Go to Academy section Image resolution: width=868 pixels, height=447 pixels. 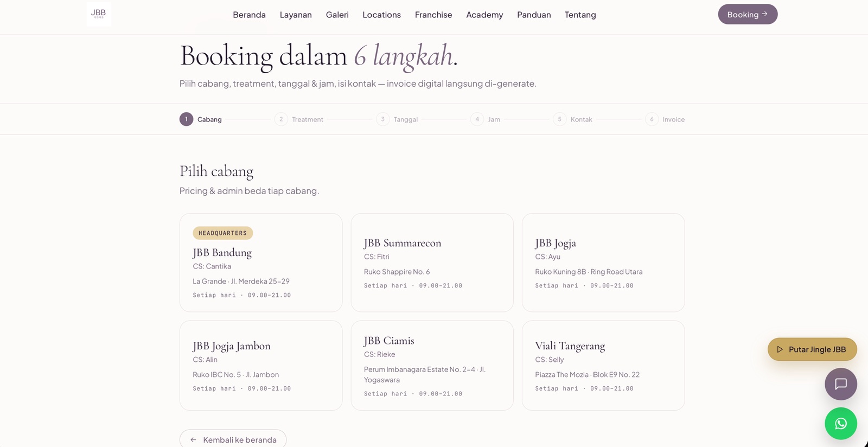pos(484,15)
